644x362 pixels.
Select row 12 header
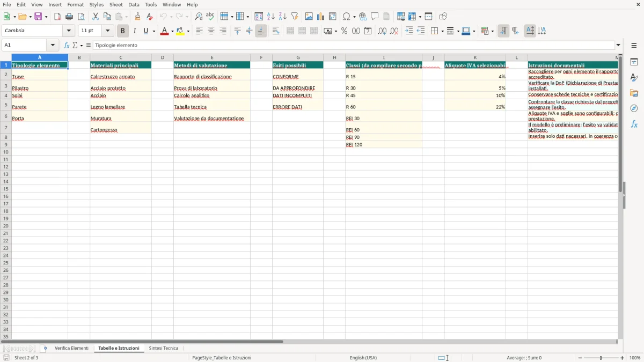6,167
